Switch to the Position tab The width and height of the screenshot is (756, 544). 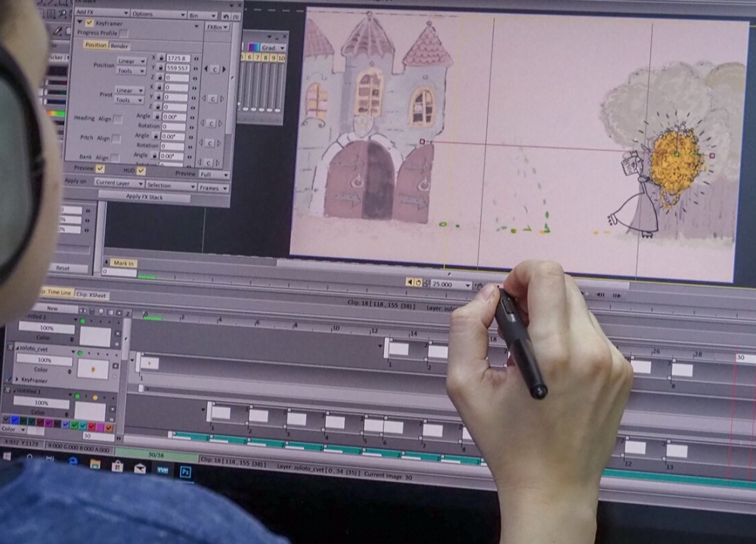click(95, 45)
